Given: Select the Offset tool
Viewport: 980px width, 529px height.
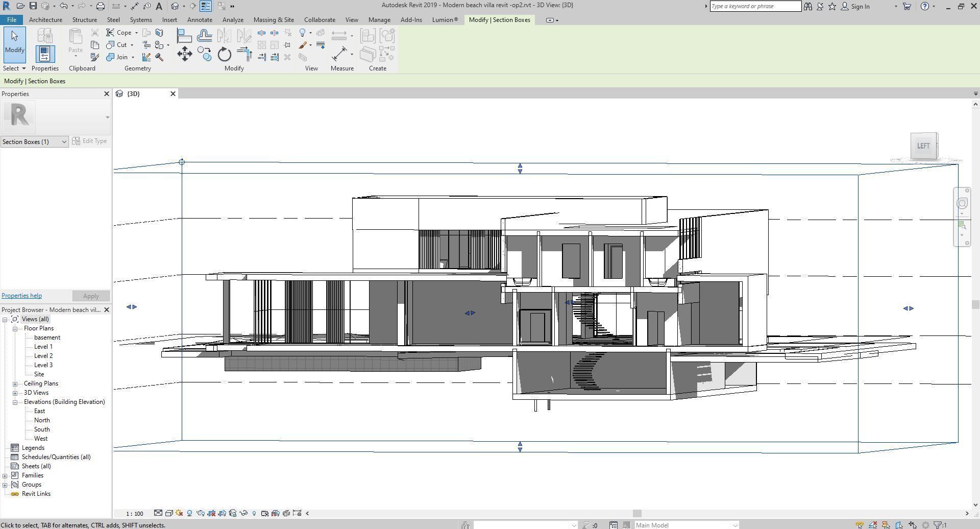Looking at the screenshot, I should click(204, 35).
